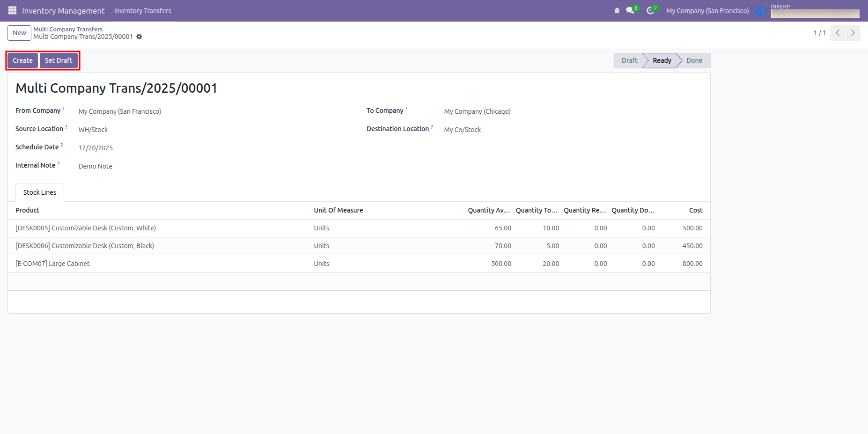This screenshot has height=434, width=868.
Task: Click the Create button
Action: [22, 60]
